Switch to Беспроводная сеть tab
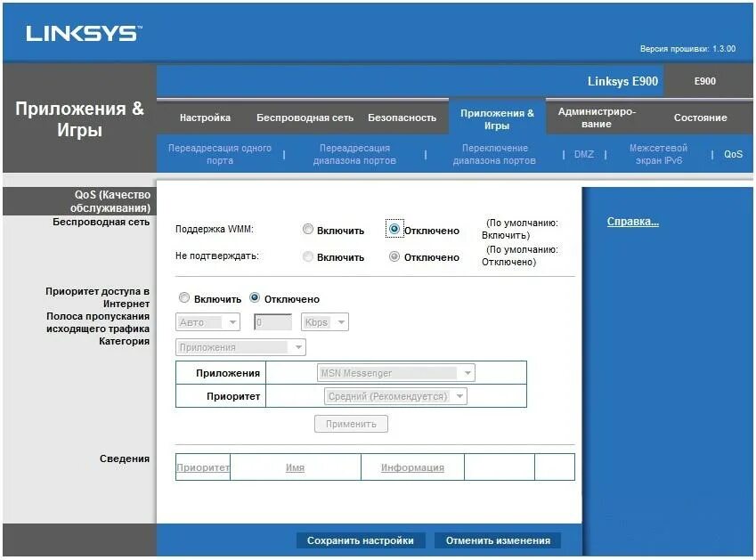 tap(305, 118)
